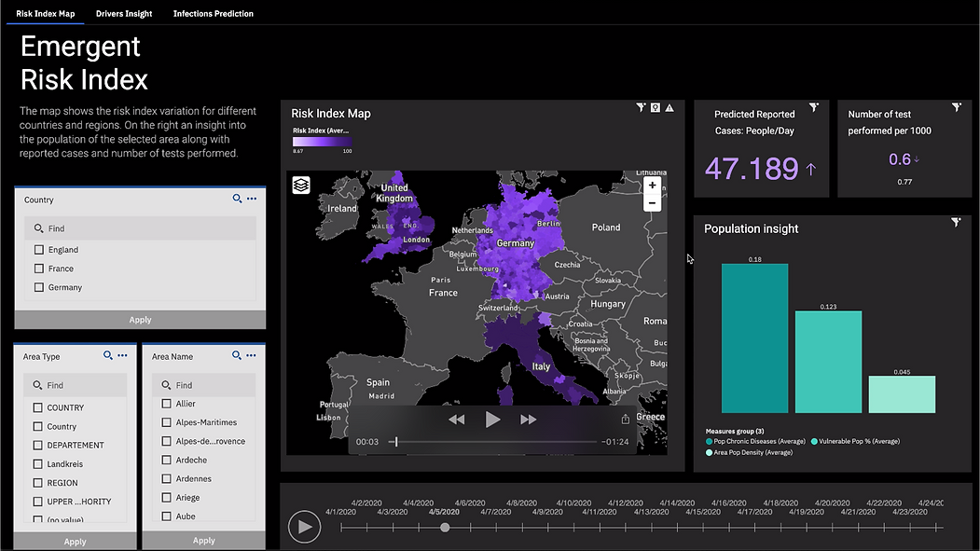Check the Allier checkbox

click(166, 404)
